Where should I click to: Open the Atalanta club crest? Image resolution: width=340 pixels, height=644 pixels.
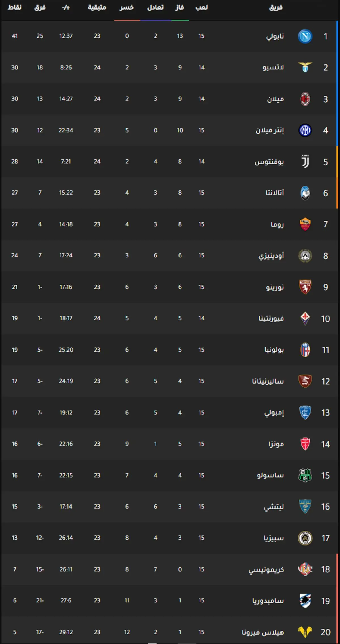point(305,193)
